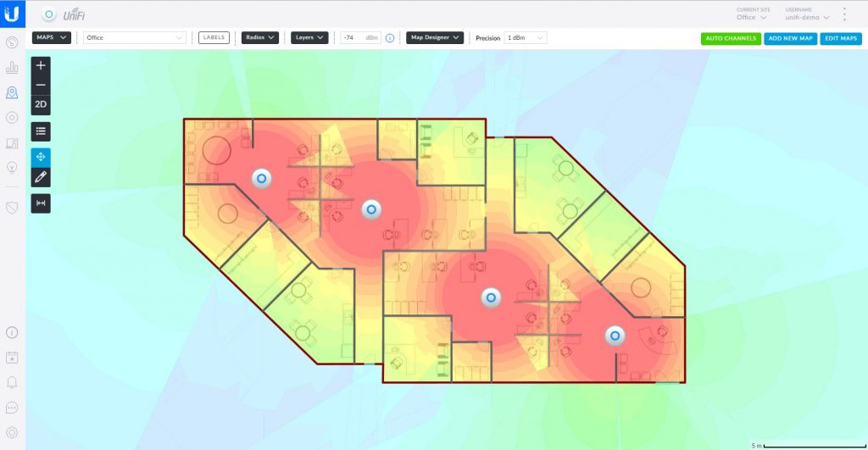Open the MAPS menu

(x=51, y=37)
